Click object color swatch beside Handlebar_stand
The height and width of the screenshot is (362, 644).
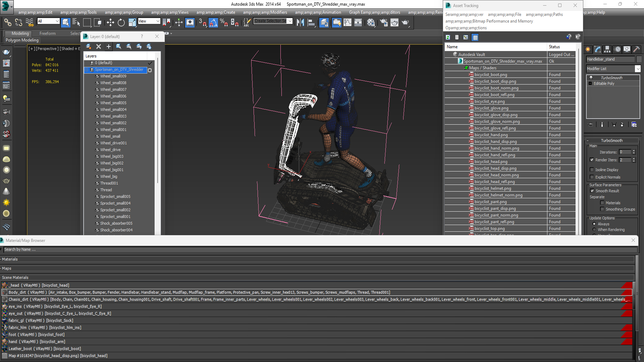pos(639,59)
